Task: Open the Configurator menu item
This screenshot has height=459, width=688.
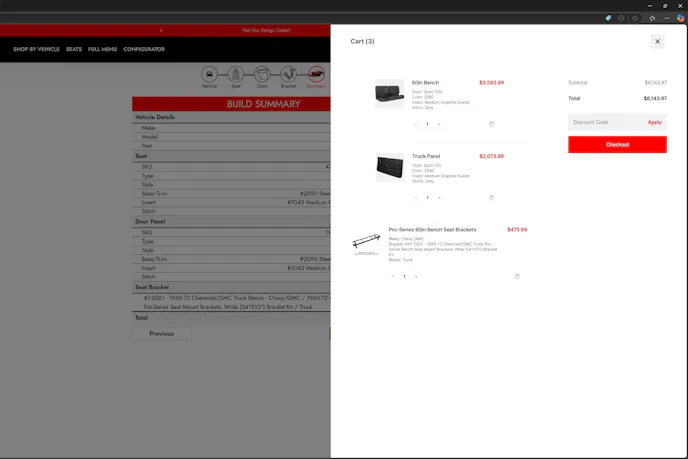Action: [x=144, y=49]
